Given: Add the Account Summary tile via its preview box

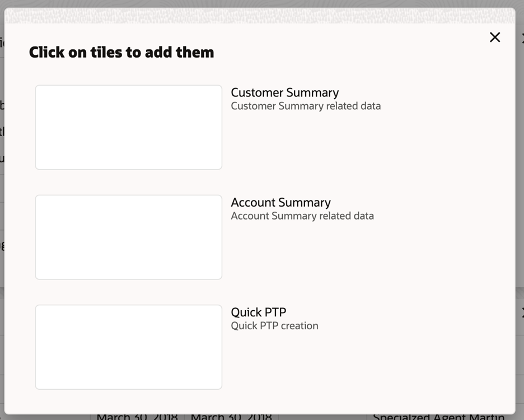Looking at the screenshot, I should point(129,237).
